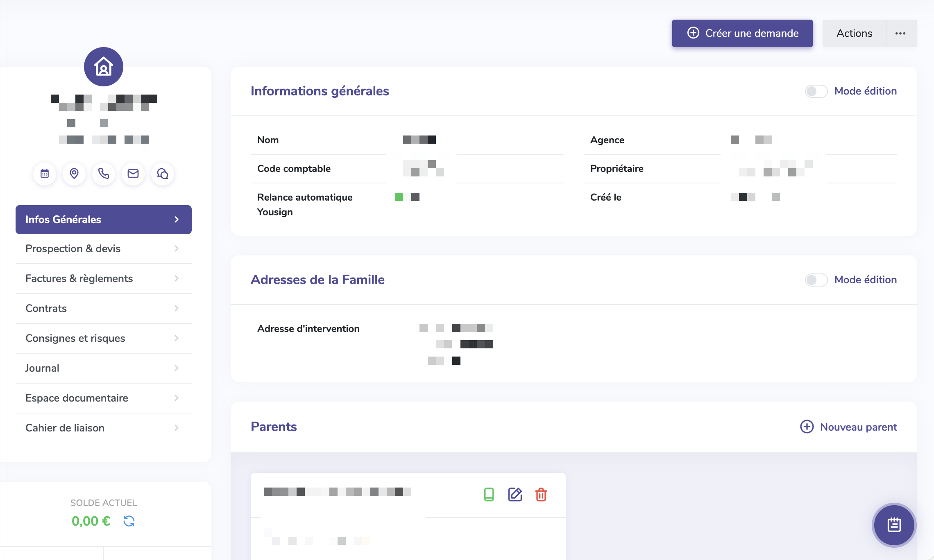
Task: Click chevron next to Prospection & devis
Action: 177,249
